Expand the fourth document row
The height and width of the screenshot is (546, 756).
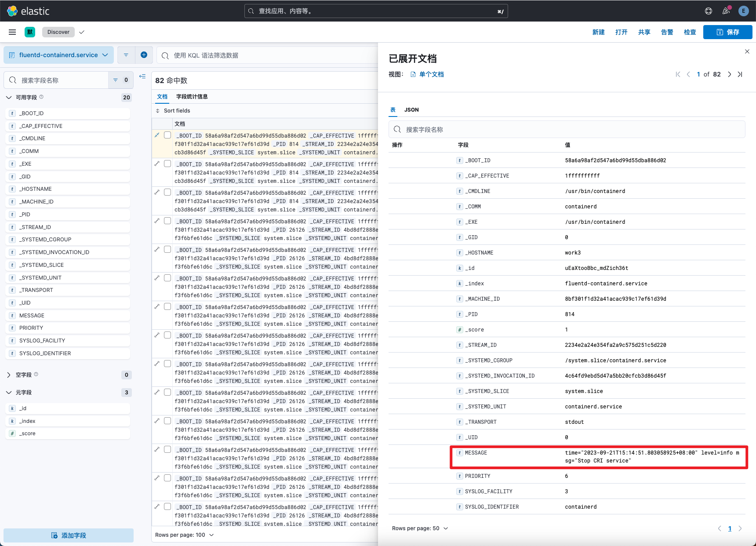point(157,221)
